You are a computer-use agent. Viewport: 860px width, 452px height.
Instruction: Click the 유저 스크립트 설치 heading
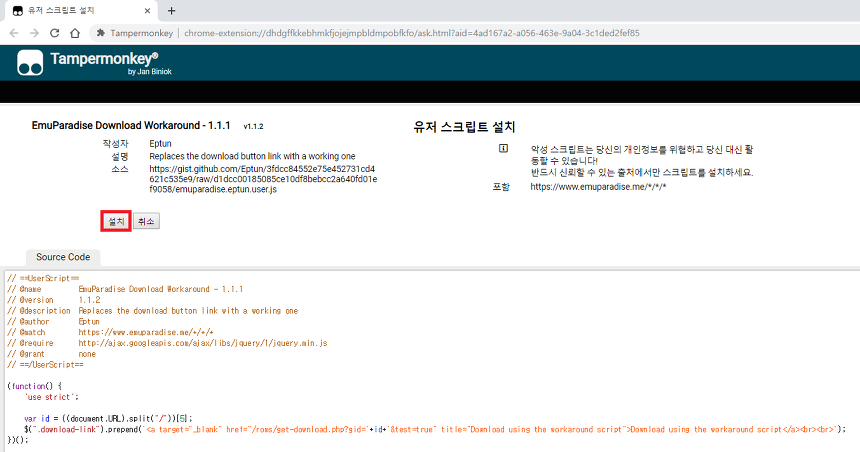click(x=464, y=127)
